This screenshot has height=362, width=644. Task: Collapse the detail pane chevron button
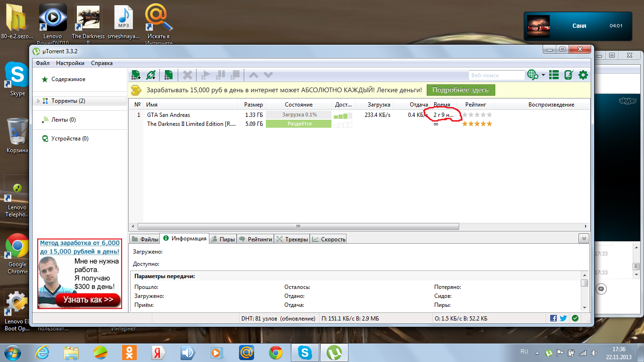click(584, 238)
